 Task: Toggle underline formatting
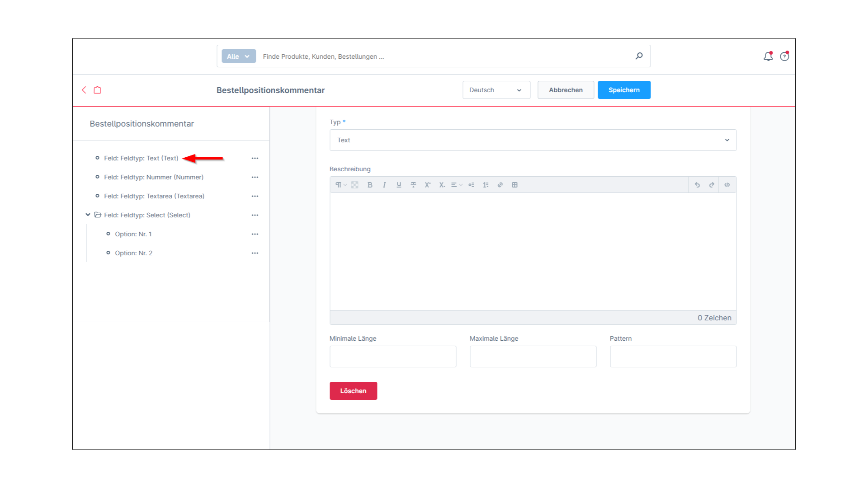click(x=399, y=185)
